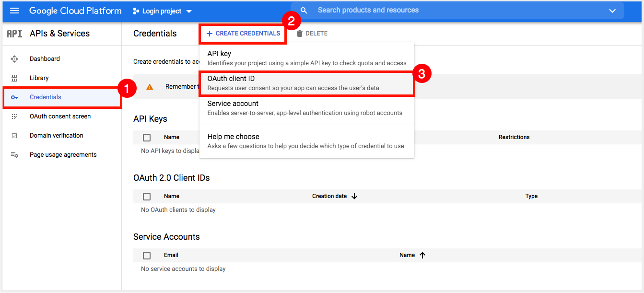The width and height of the screenshot is (644, 293).
Task: Open the hamburger navigation menu
Action: (x=14, y=11)
